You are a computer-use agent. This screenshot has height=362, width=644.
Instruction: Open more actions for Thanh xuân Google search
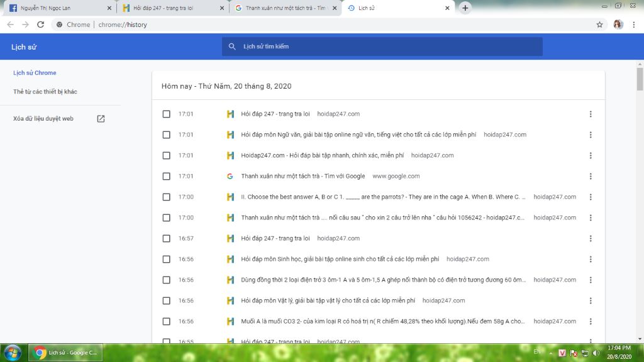(591, 176)
